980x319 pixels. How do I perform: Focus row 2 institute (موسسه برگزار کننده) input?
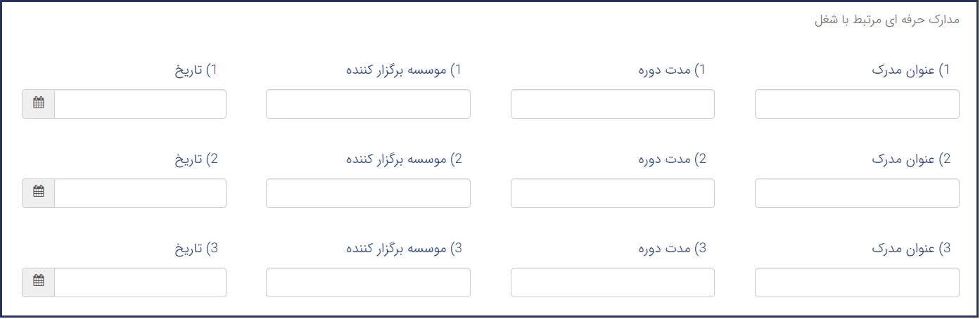coord(368,193)
